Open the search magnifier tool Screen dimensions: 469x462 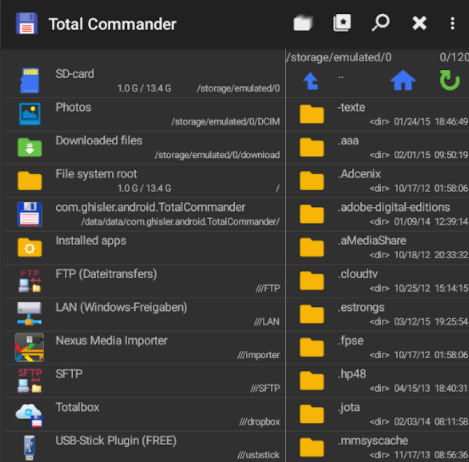coord(381,23)
